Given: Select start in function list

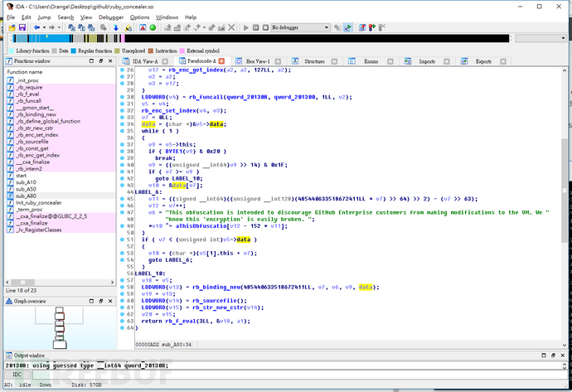Looking at the screenshot, I should click(x=22, y=176).
